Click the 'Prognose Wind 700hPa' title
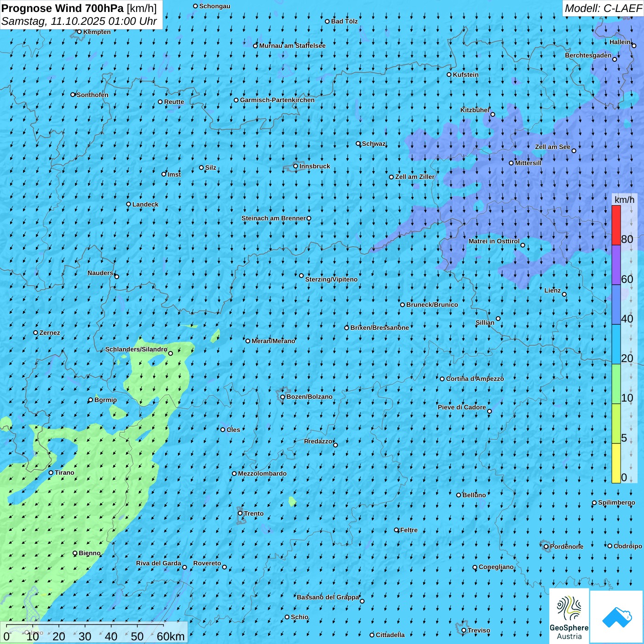 [x=63, y=8]
